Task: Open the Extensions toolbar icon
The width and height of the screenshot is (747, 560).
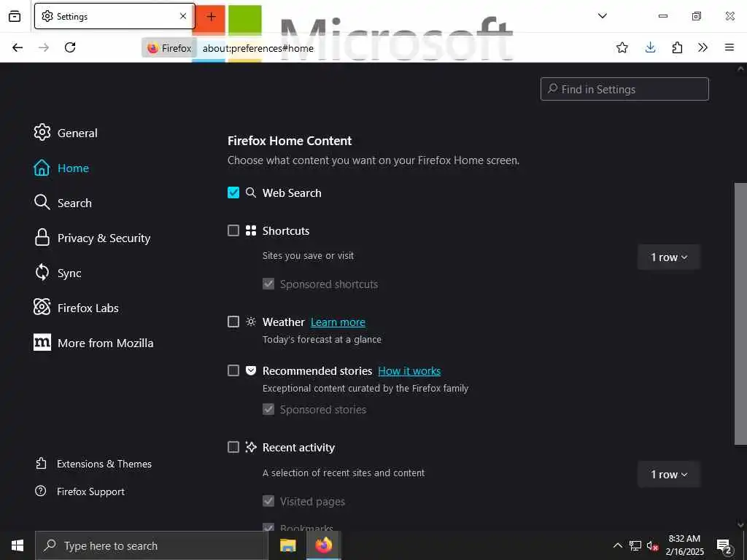Action: point(677,47)
